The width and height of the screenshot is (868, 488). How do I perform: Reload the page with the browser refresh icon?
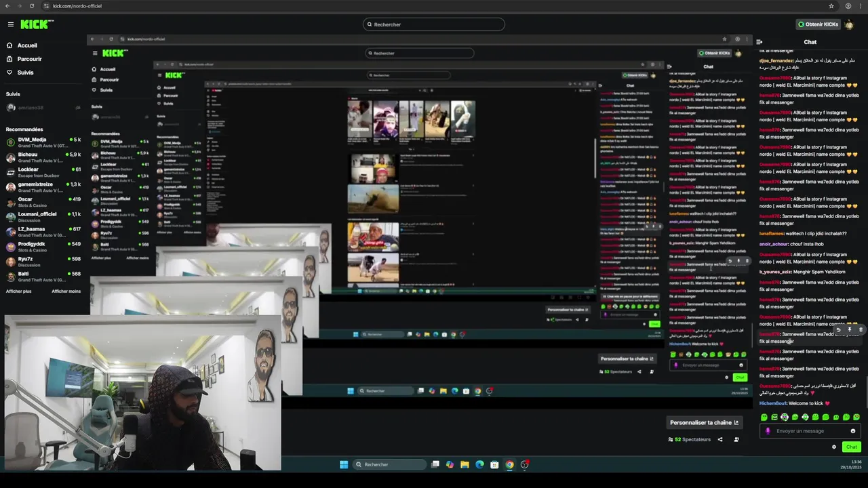coord(32,6)
